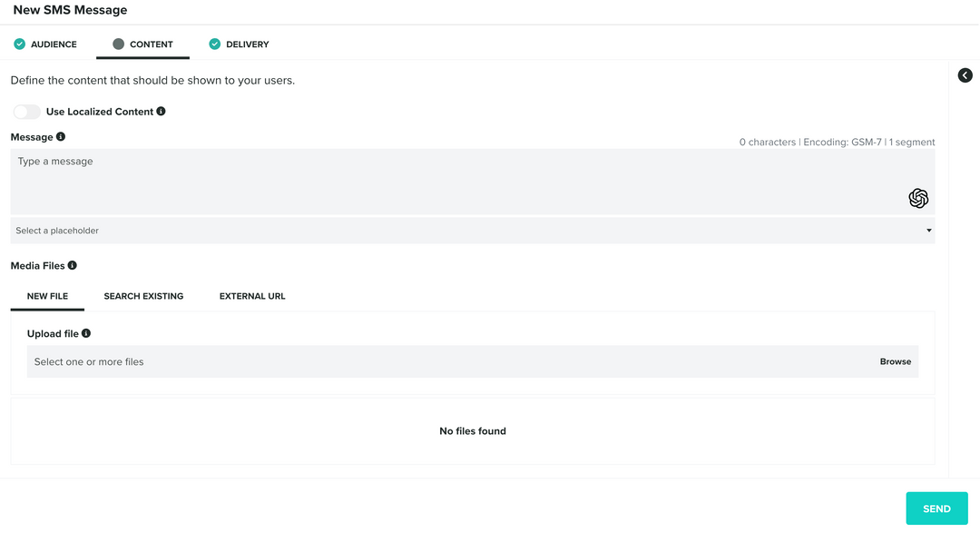Switch to the Search Existing tab

(143, 295)
